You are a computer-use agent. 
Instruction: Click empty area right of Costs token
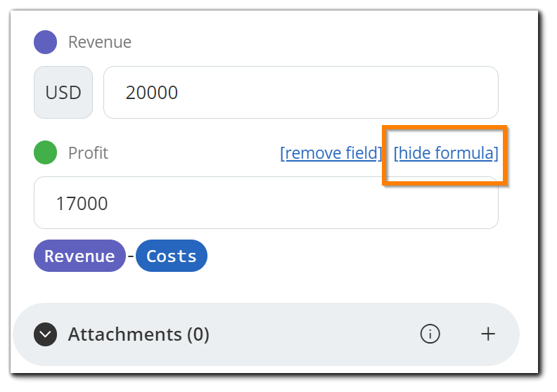352,256
